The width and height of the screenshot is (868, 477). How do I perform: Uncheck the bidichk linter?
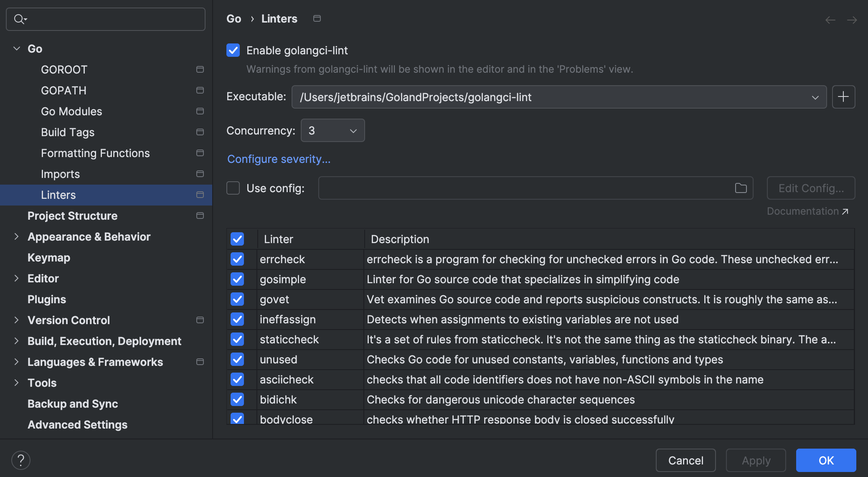click(237, 399)
